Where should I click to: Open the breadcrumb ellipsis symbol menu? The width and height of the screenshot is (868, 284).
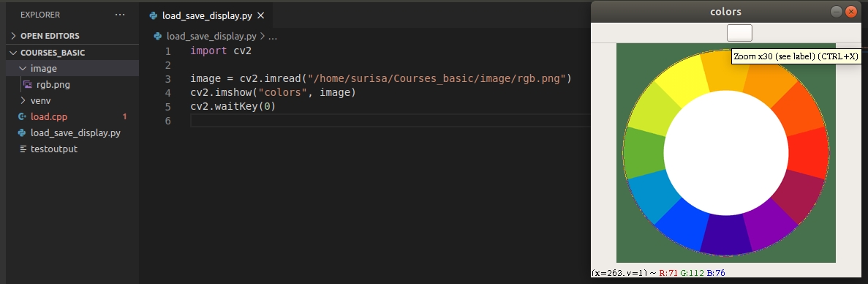[x=272, y=37]
